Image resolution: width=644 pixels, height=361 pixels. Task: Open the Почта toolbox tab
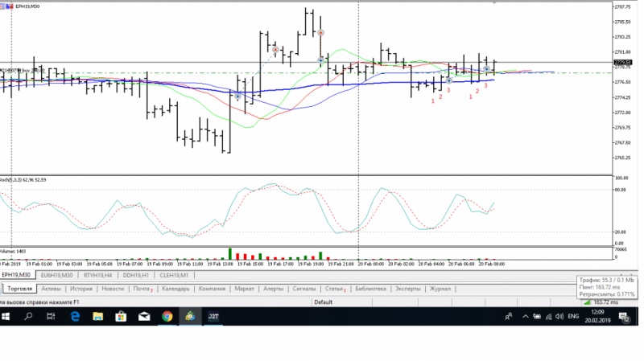click(x=142, y=289)
